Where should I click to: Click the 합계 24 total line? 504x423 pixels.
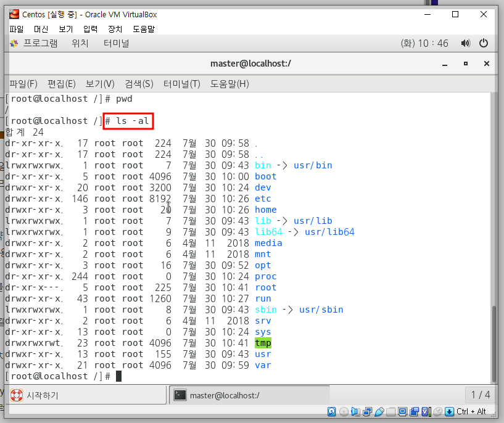25,132
